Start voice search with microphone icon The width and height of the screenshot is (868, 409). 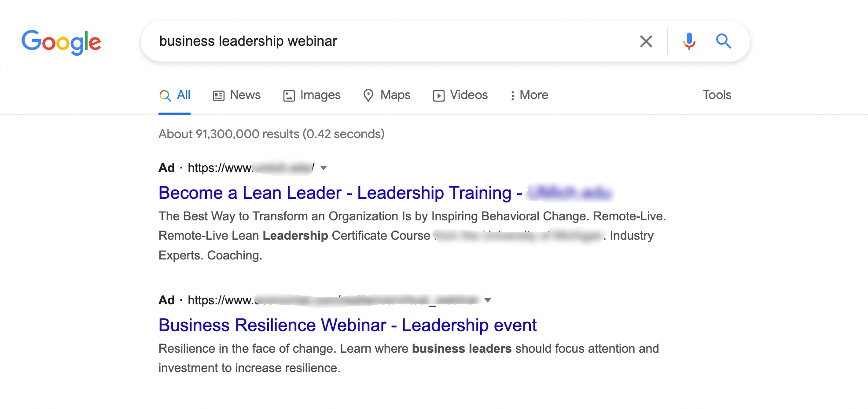coord(689,41)
